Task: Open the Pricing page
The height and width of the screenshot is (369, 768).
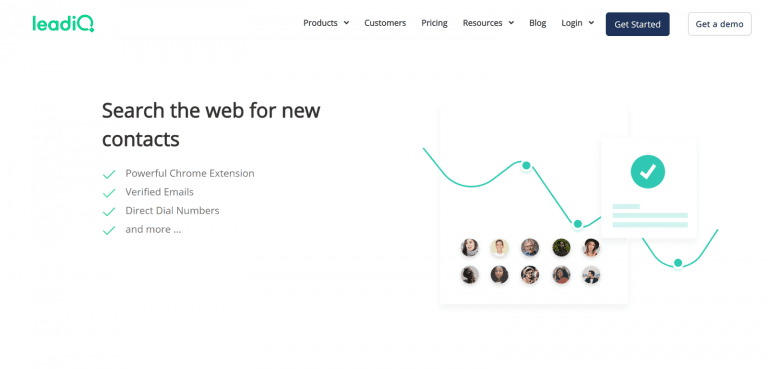Action: click(x=434, y=23)
